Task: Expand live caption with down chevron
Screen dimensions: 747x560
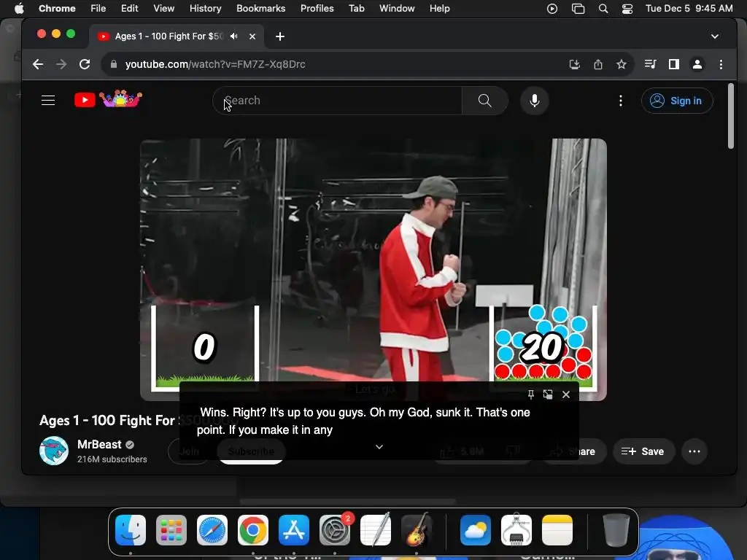Action: [x=379, y=447]
